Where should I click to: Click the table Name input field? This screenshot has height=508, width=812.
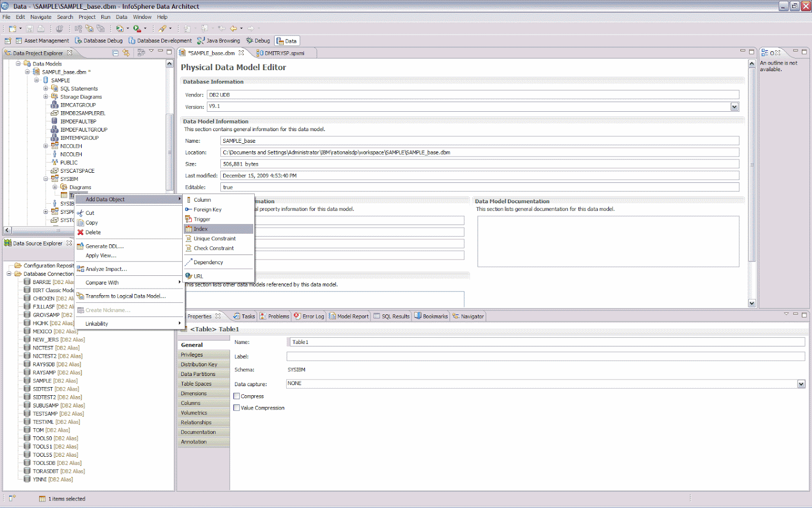(x=546, y=342)
